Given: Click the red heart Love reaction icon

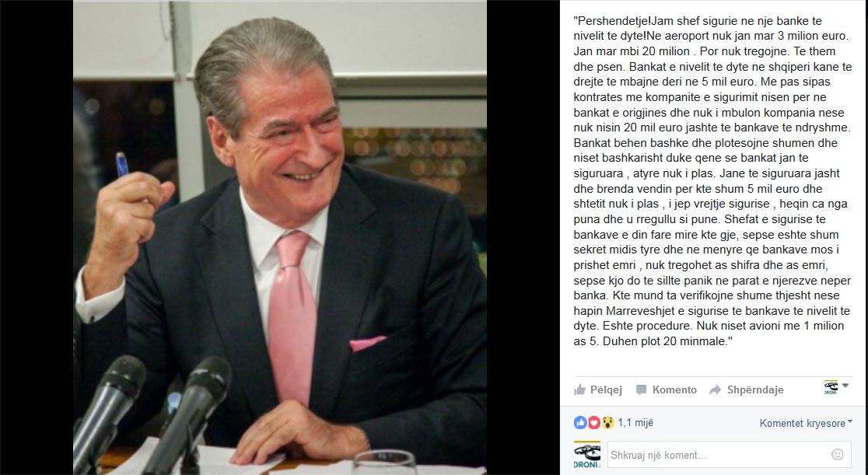Looking at the screenshot, I should (593, 423).
